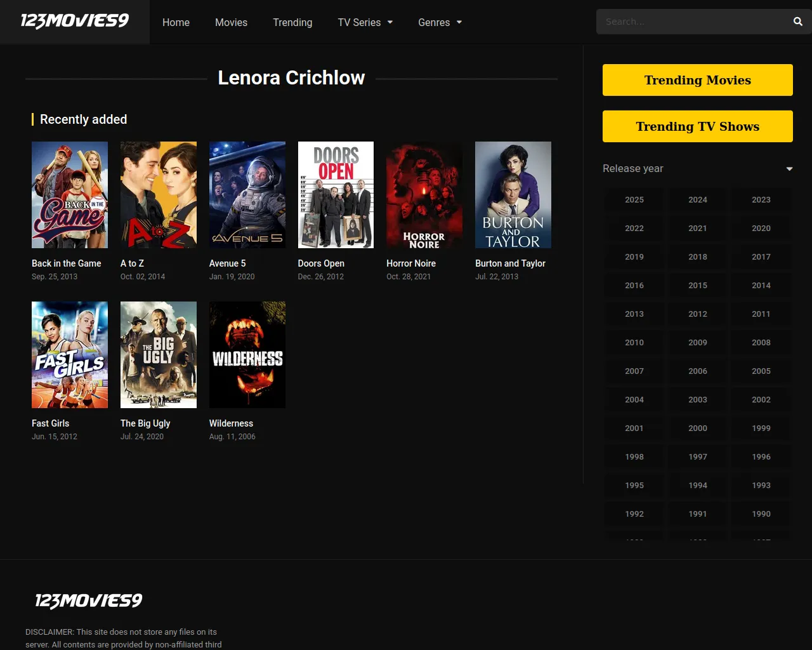Click the Wilderness title link
The height and width of the screenshot is (650, 812).
pyautogui.click(x=231, y=423)
